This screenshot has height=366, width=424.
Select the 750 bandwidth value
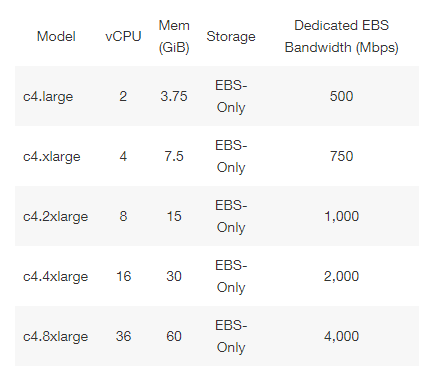pyautogui.click(x=341, y=156)
